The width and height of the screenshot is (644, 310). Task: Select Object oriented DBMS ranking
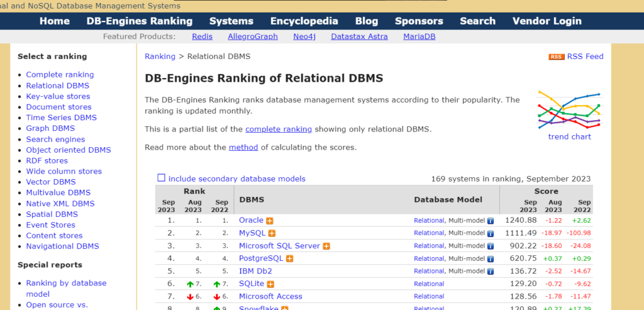tap(69, 150)
